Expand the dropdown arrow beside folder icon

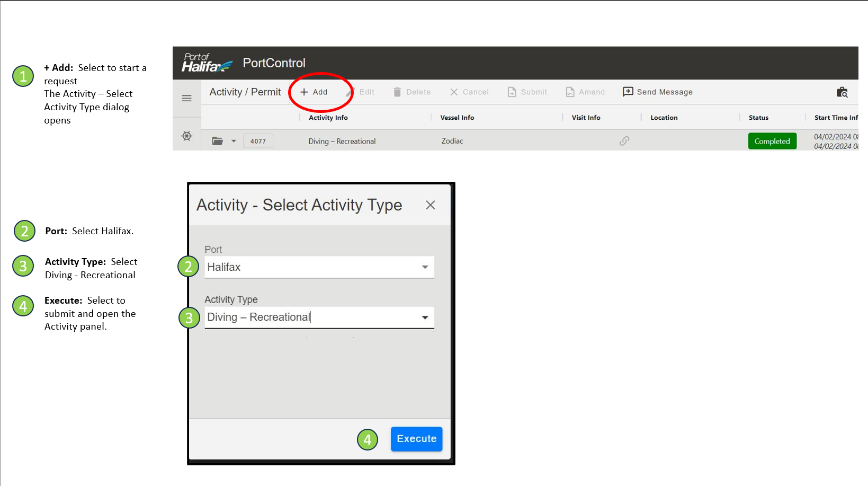[234, 141]
